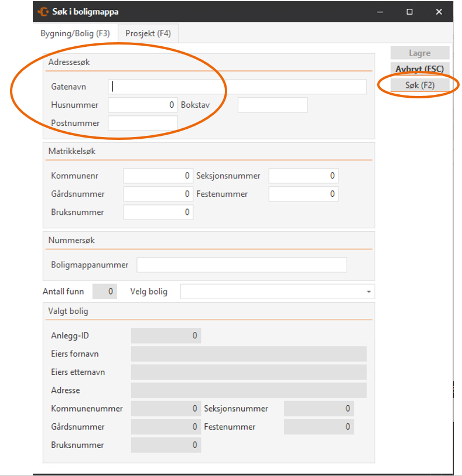
Task: Click the orange app logo in title bar
Action: [x=43, y=12]
